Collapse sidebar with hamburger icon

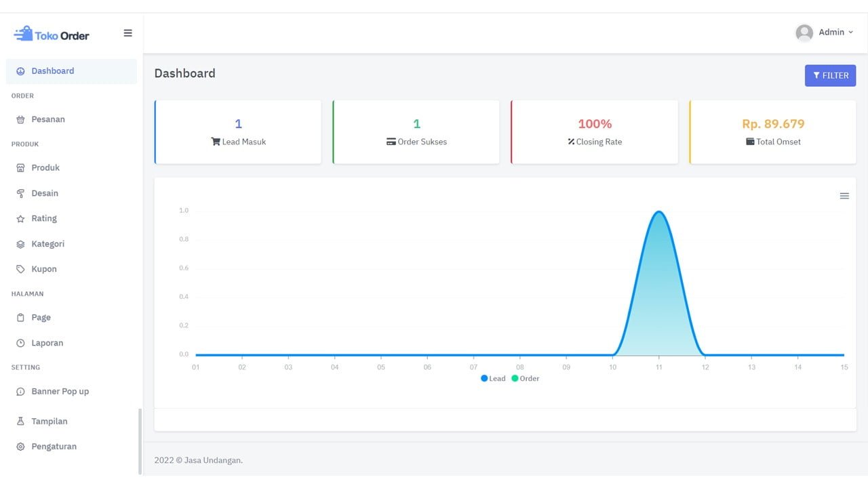pyautogui.click(x=127, y=33)
